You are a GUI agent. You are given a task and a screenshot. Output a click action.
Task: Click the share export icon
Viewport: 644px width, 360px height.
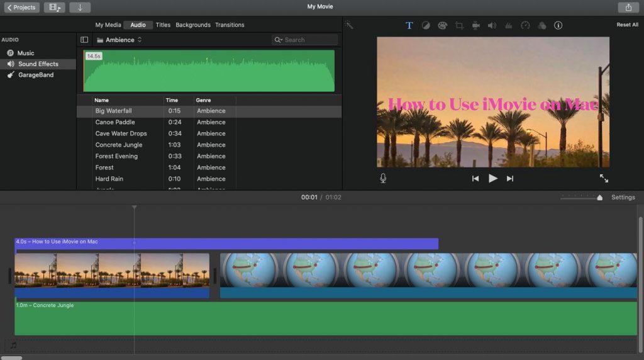(x=628, y=8)
